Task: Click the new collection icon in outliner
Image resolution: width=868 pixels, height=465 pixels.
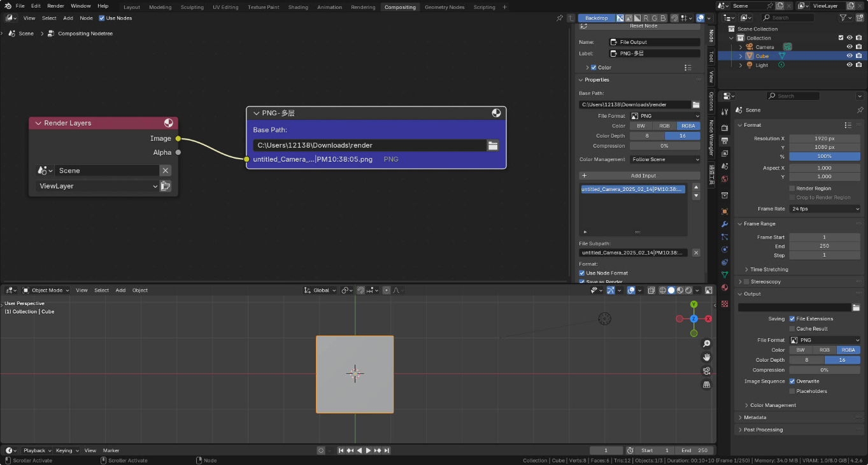Action: [860, 18]
